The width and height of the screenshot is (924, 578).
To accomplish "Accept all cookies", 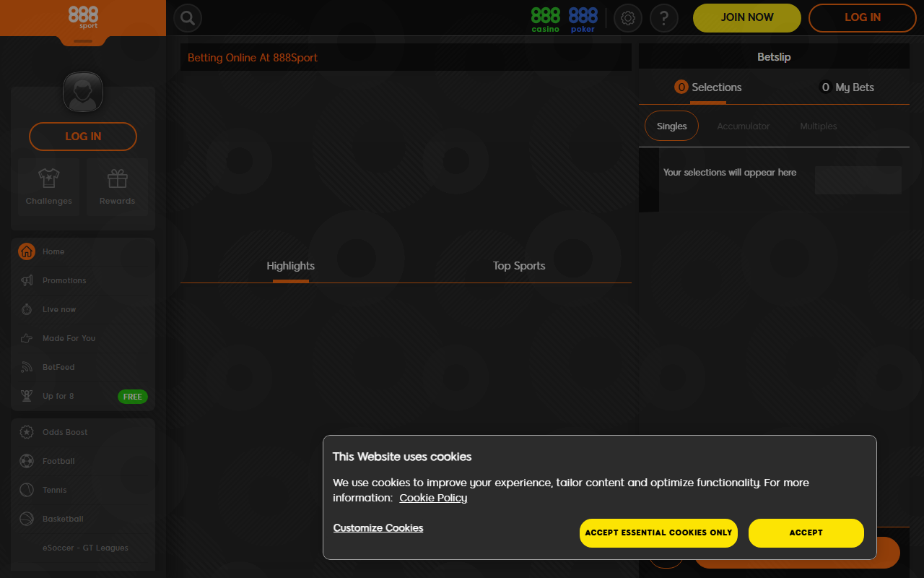I will click(806, 532).
